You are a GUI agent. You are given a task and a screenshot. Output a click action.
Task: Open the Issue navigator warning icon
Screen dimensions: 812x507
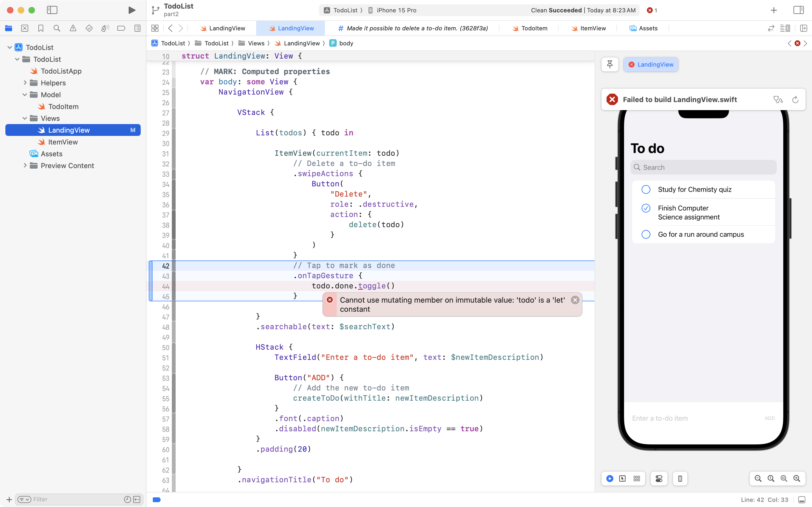point(73,28)
